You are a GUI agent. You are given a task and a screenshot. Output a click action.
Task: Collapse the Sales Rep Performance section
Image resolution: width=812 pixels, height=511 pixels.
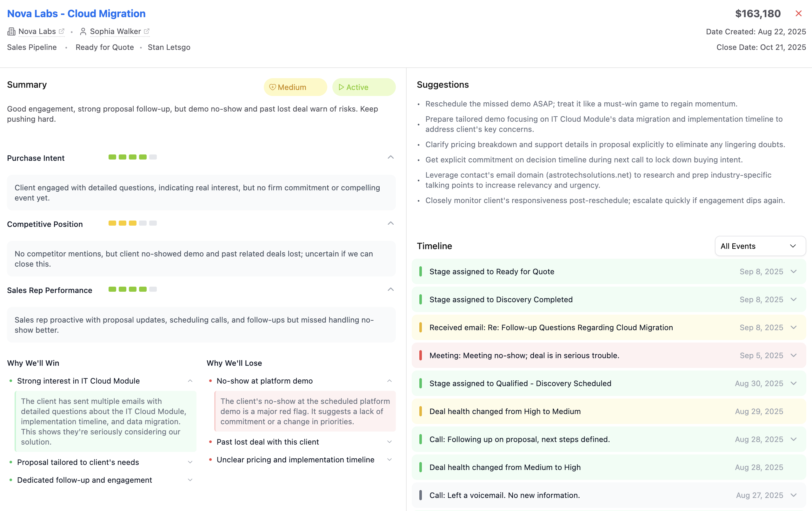tap(390, 290)
